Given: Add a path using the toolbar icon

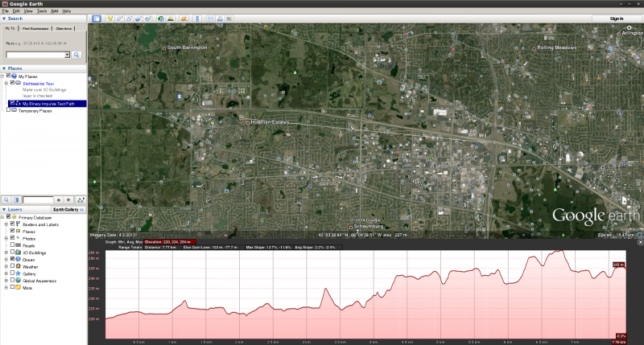Looking at the screenshot, I should pos(129,18).
